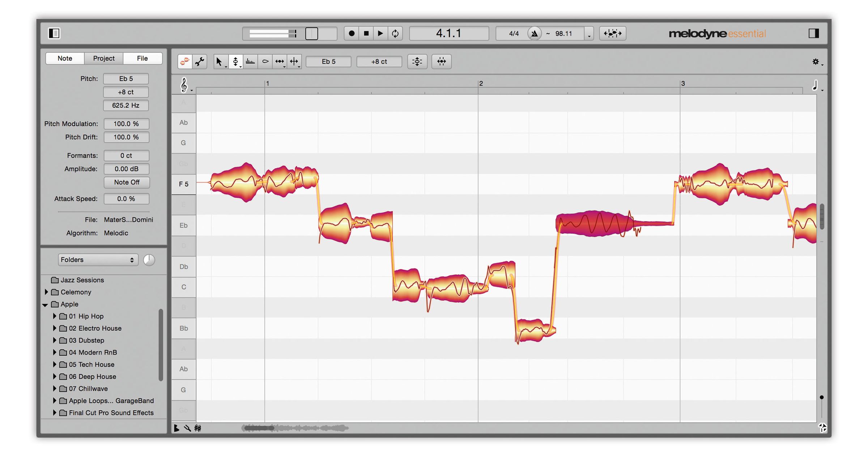Select the Pitch tool
This screenshot has width=868, height=457.
coord(236,61)
